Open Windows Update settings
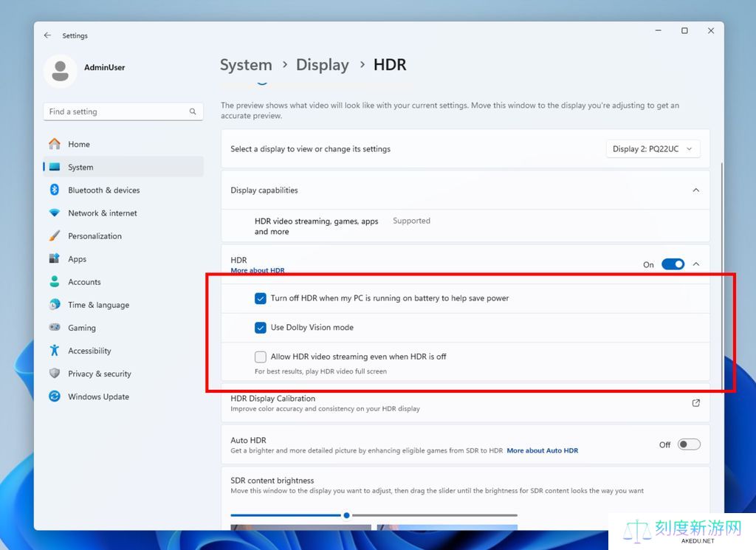Image resolution: width=756 pixels, height=550 pixels. (123, 396)
